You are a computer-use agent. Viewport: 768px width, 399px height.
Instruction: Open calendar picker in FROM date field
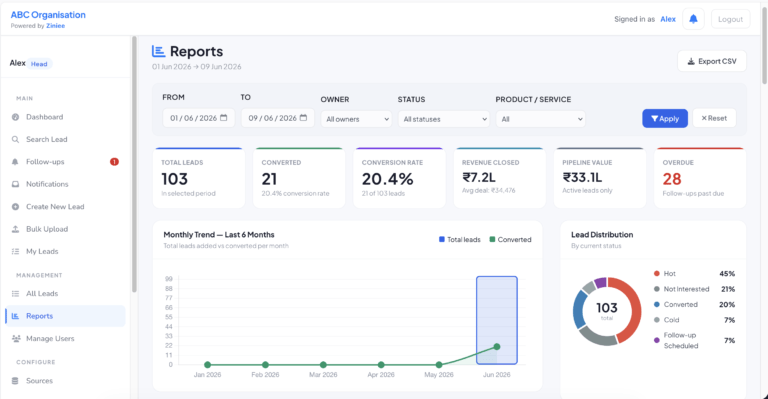point(224,118)
